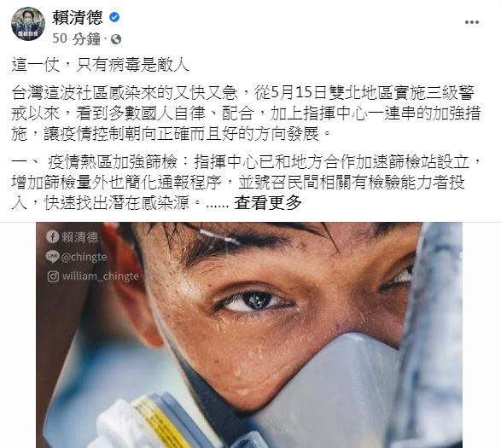Open the three-dot post options menu
The width and height of the screenshot is (501, 448).
[x=472, y=22]
